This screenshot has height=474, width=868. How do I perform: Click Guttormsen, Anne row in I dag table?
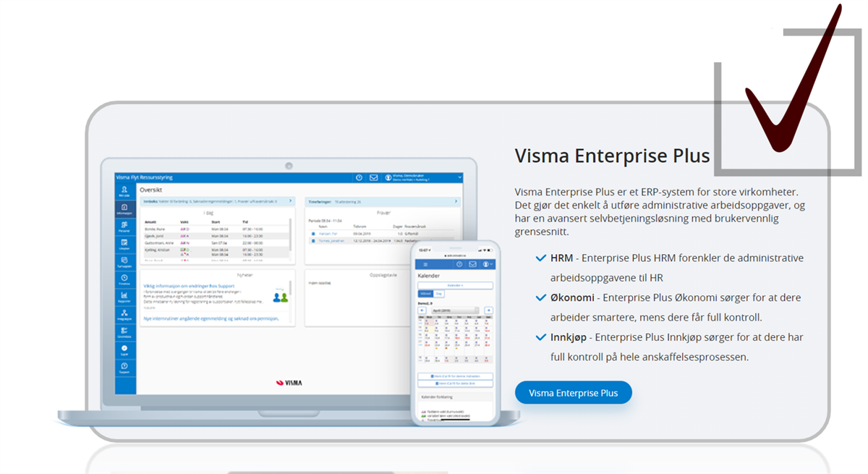(x=216, y=243)
